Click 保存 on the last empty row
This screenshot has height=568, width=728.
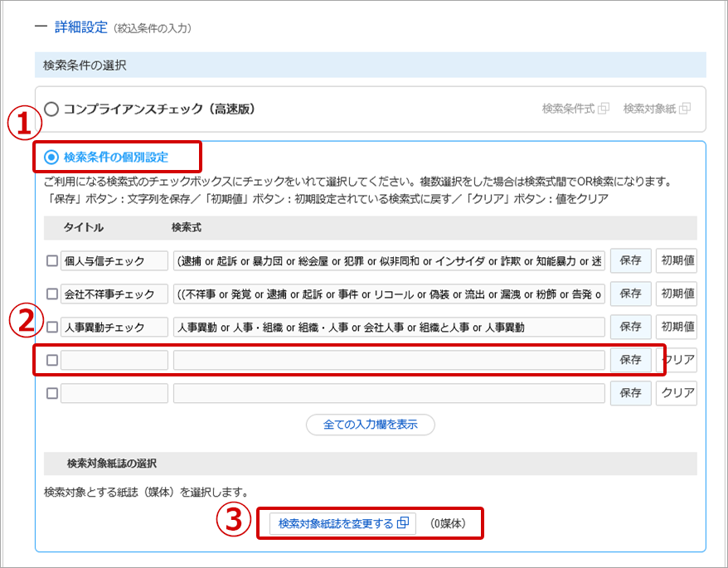point(630,394)
